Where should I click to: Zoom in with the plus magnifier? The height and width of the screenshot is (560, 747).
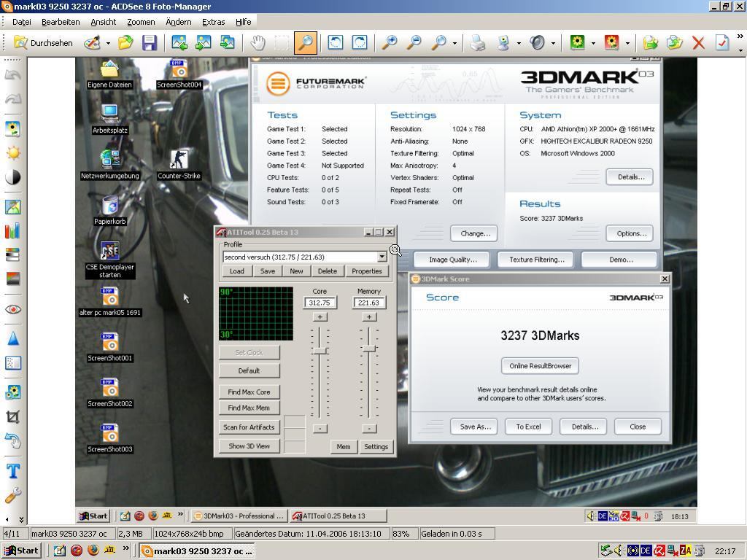tap(390, 43)
